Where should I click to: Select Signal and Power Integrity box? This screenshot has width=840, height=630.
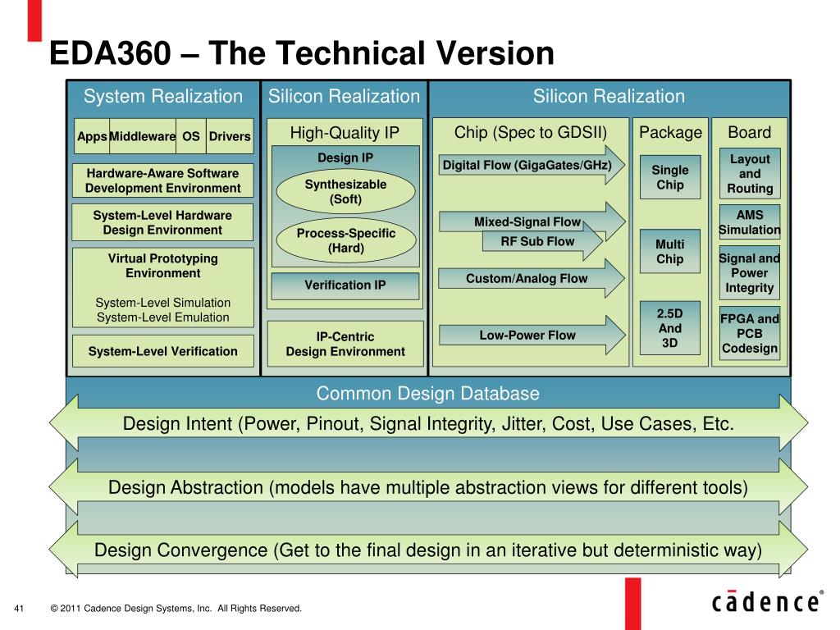tap(750, 272)
